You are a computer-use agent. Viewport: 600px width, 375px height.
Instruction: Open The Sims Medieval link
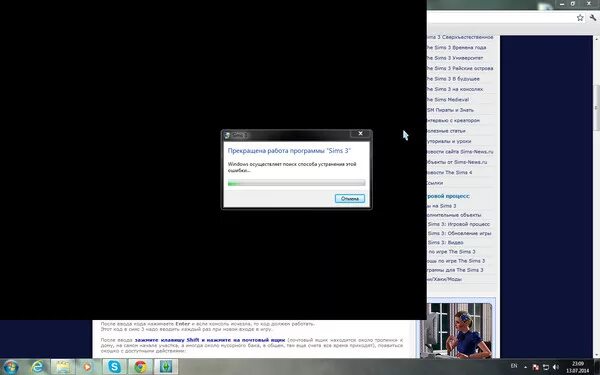[448, 99]
